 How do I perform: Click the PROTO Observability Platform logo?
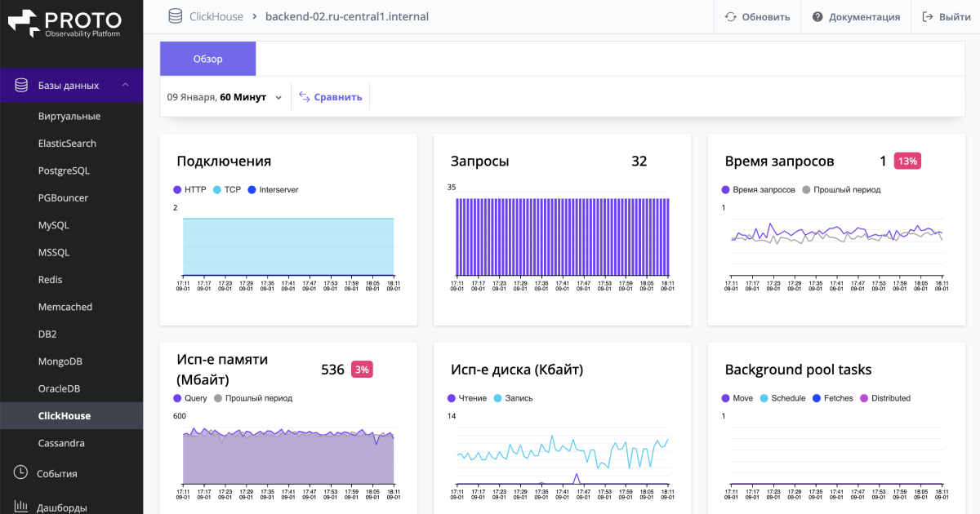(65, 23)
